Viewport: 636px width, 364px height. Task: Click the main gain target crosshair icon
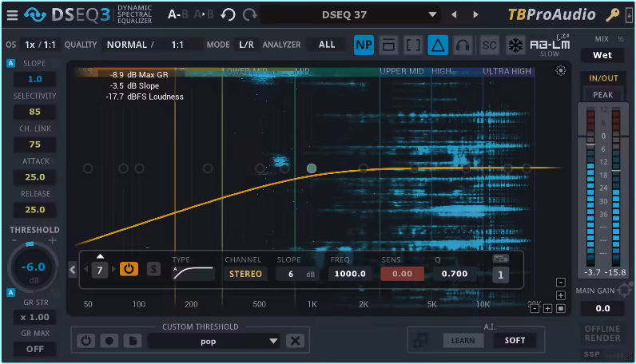(625, 290)
